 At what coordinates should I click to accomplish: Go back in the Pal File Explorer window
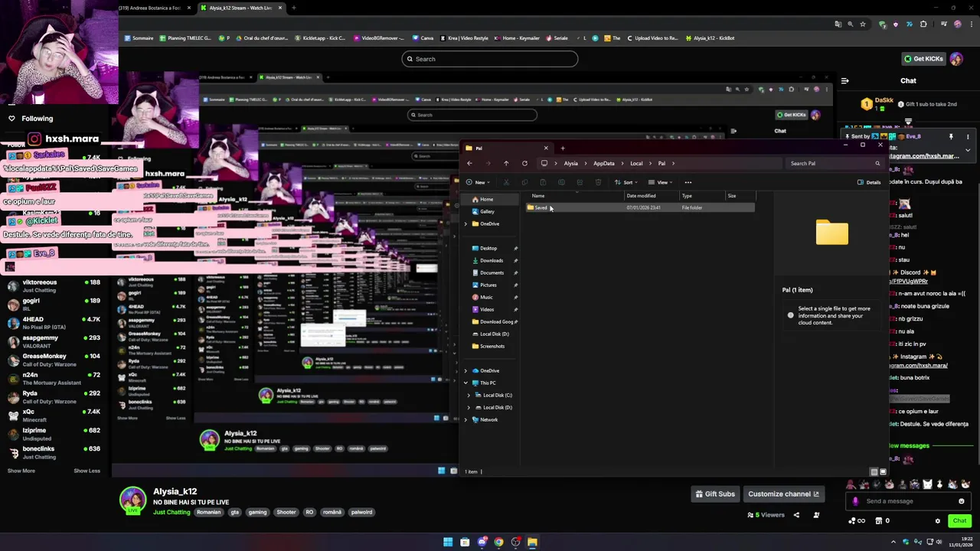[x=469, y=163]
